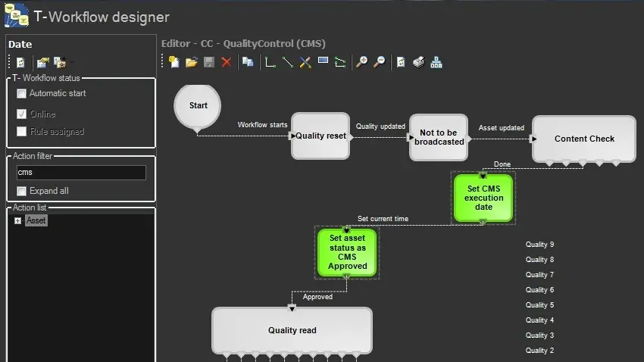Screen dimensions: 644x362
Task: Select the Set CMS execution date node
Action: (483, 198)
